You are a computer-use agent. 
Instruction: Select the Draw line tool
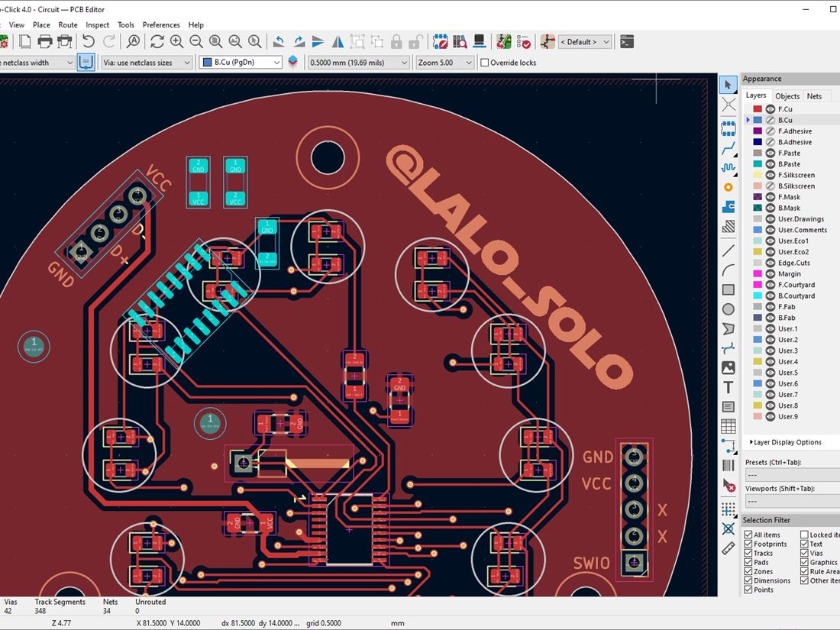728,250
